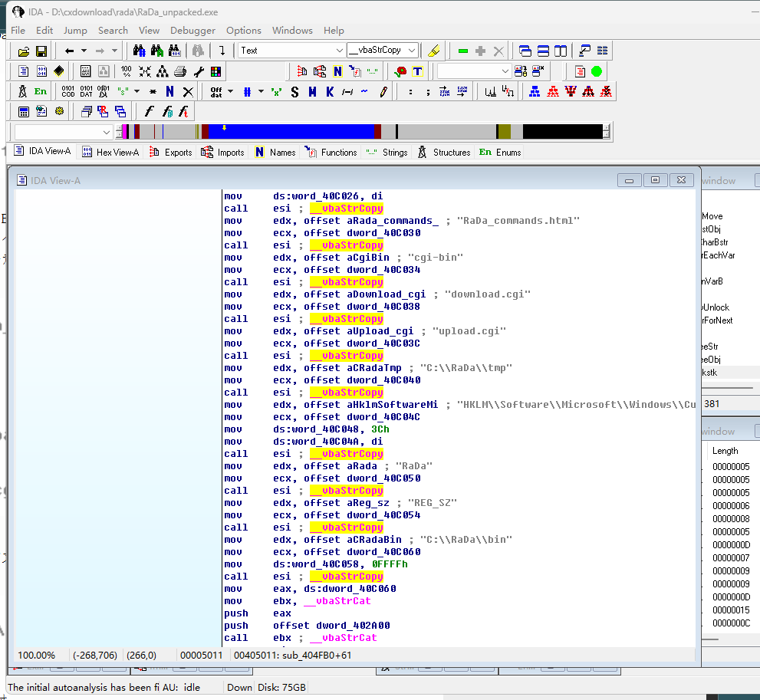Click the yellow highlighter icon

(434, 51)
